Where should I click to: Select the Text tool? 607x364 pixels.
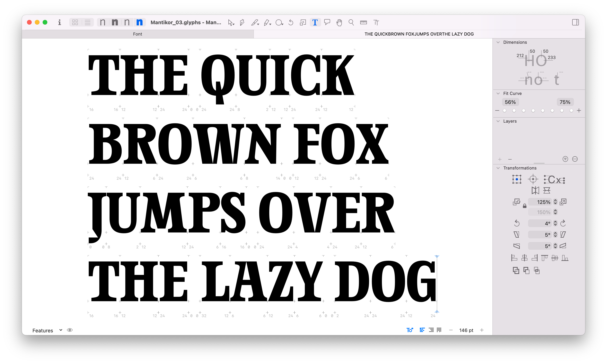315,23
